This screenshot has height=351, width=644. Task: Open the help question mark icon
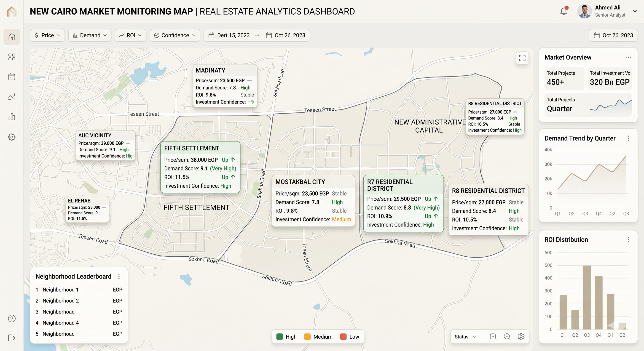click(x=12, y=319)
